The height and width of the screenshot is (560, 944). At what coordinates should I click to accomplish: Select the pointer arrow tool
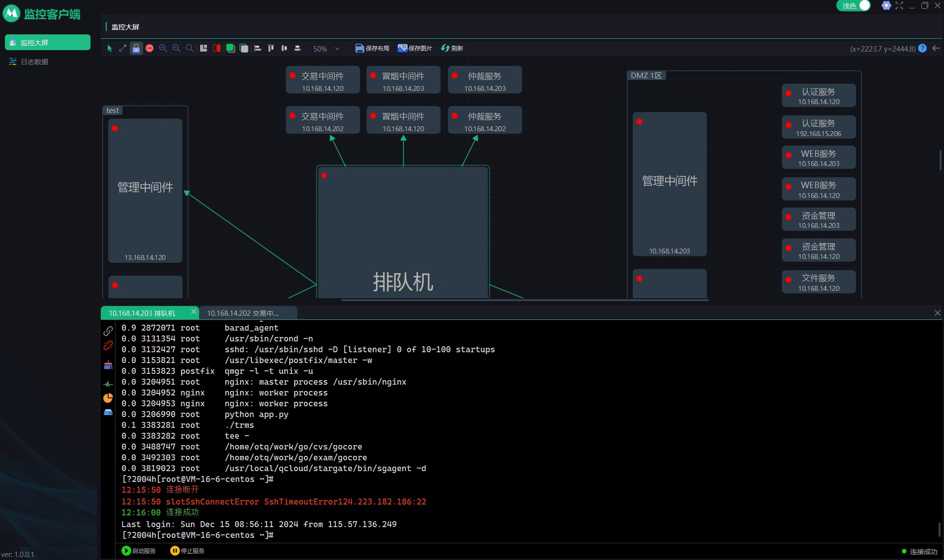(110, 48)
